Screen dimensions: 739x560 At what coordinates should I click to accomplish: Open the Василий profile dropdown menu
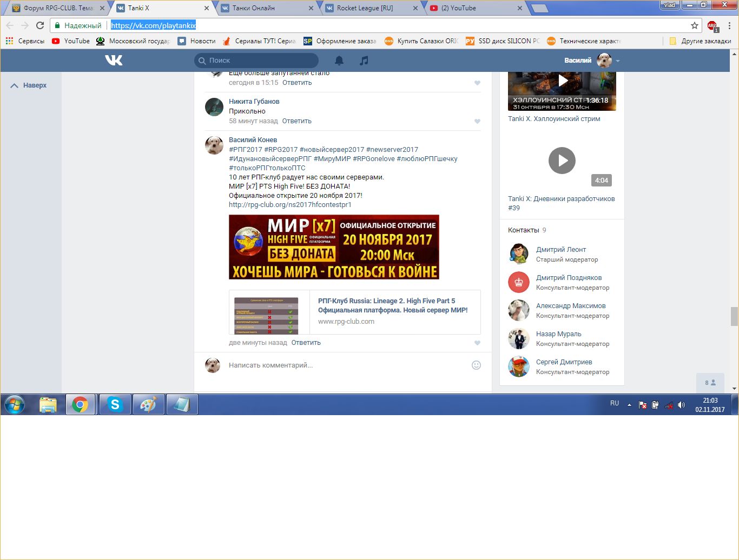click(x=592, y=61)
